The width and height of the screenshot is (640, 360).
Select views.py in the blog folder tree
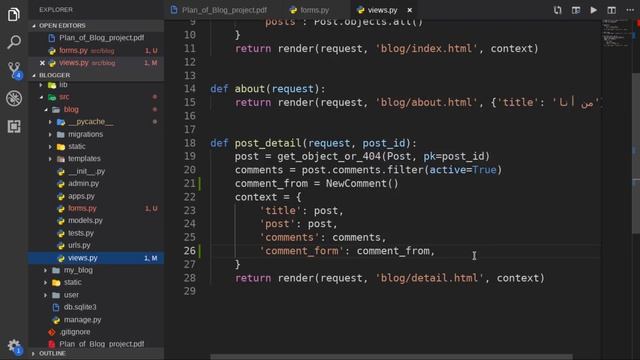click(96, 258)
